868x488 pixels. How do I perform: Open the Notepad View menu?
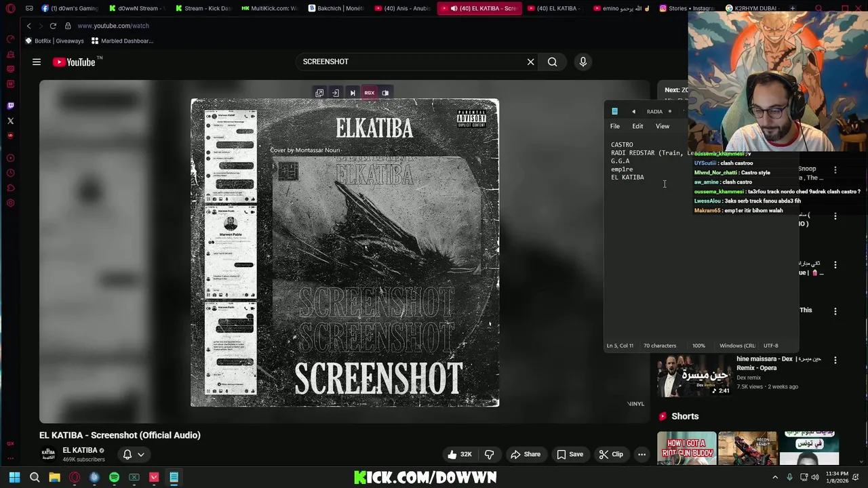[663, 126]
